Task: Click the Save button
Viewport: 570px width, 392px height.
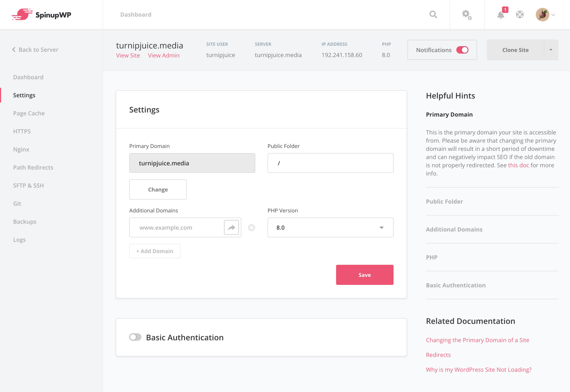Action: pyautogui.click(x=365, y=275)
